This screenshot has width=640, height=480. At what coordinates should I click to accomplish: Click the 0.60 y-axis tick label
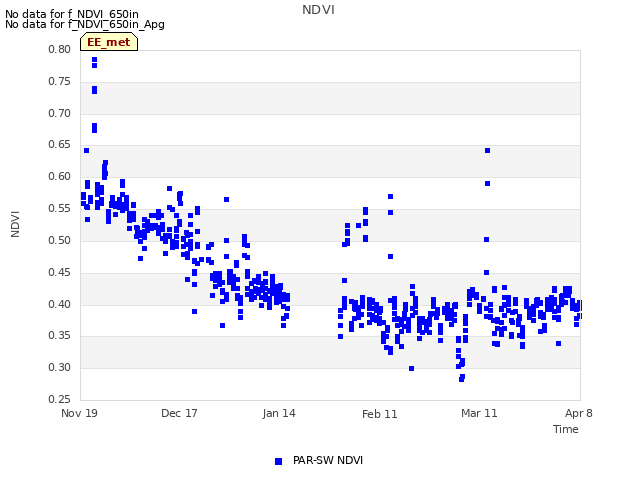[59, 176]
